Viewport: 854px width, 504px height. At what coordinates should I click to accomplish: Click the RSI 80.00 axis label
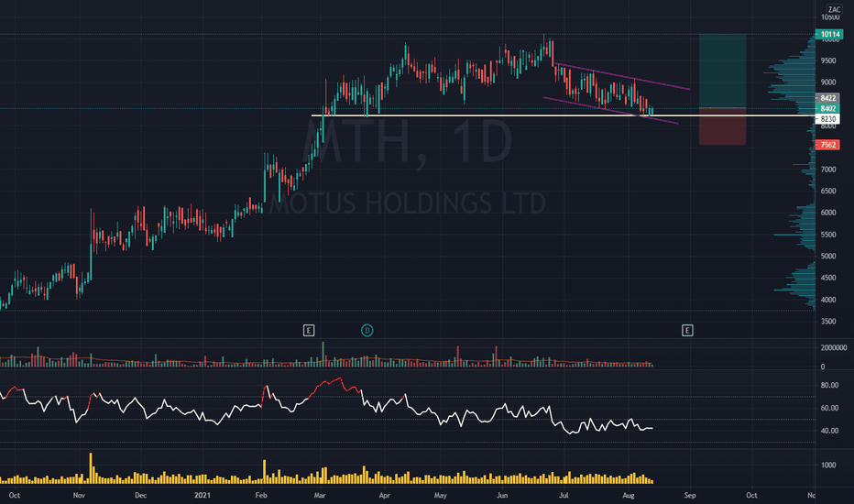coord(829,385)
